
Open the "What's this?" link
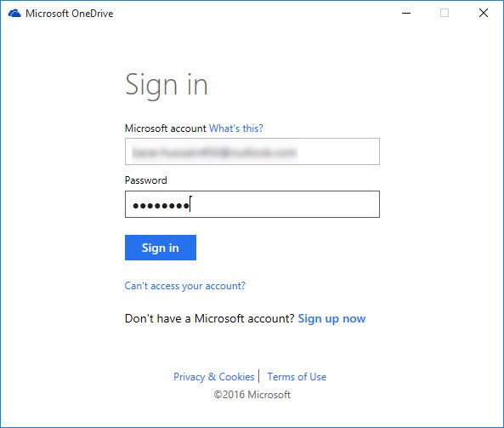tap(236, 128)
